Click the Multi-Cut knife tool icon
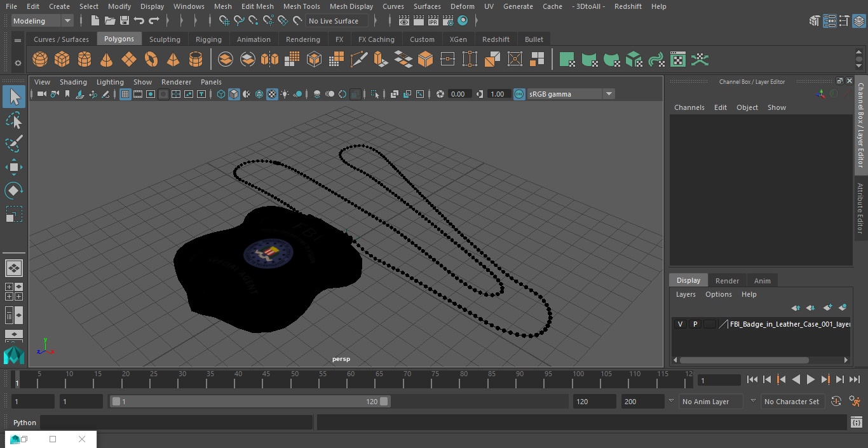 (x=359, y=60)
